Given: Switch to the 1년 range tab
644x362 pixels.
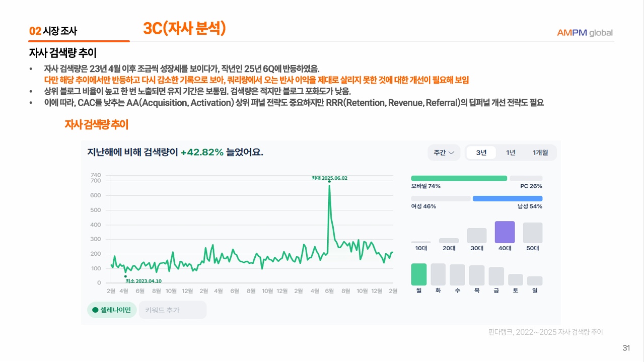Looking at the screenshot, I should click(511, 153).
